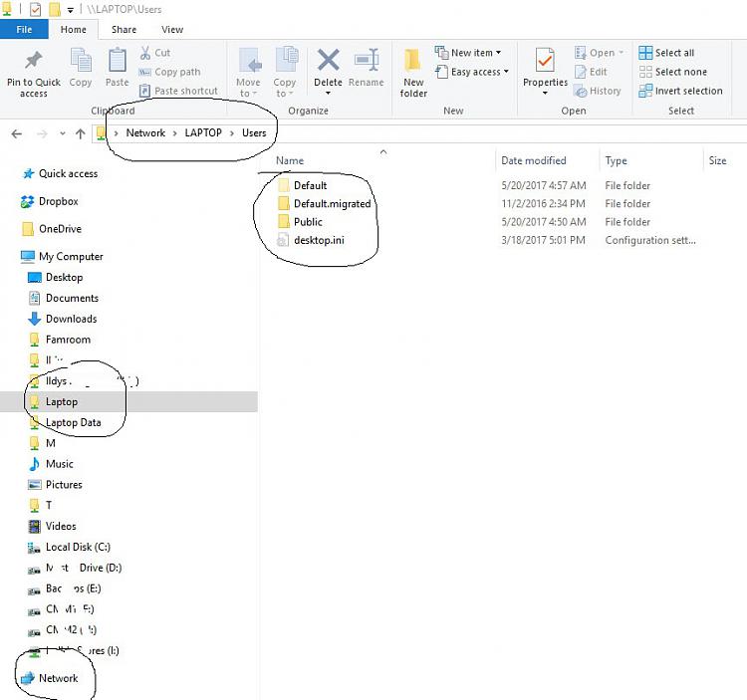Click Users in the address bar

coord(254,132)
